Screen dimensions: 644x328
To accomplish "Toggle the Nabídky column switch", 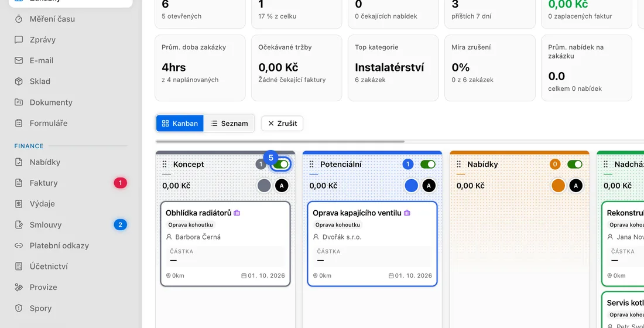I will point(574,165).
